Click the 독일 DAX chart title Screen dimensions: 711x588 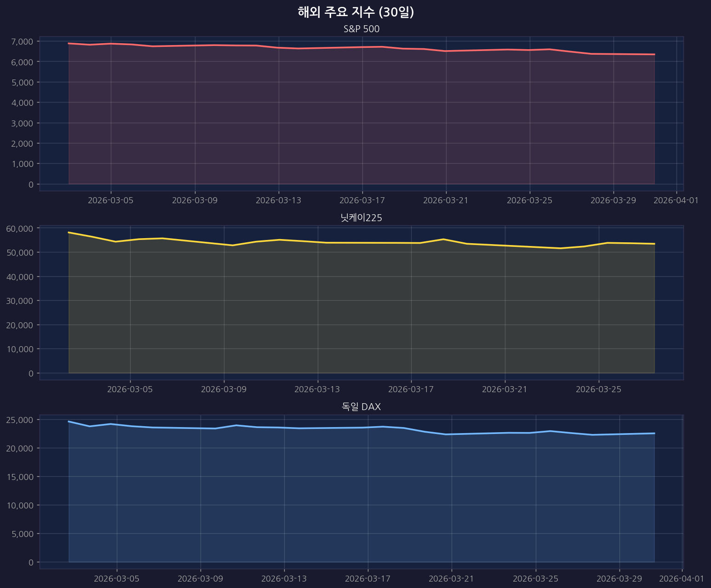pos(361,407)
